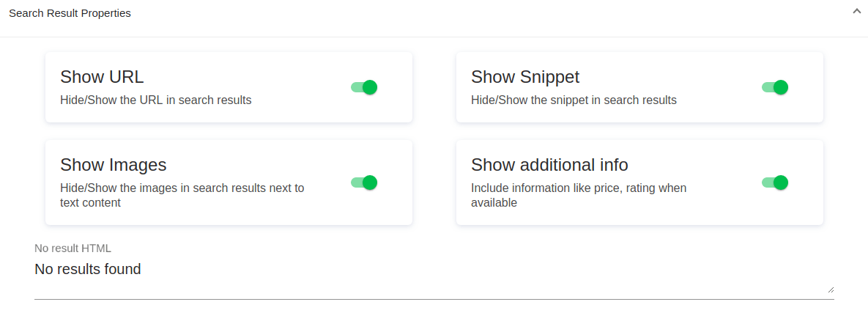Select the Show Images heading
The width and height of the screenshot is (868, 310).
click(x=113, y=164)
